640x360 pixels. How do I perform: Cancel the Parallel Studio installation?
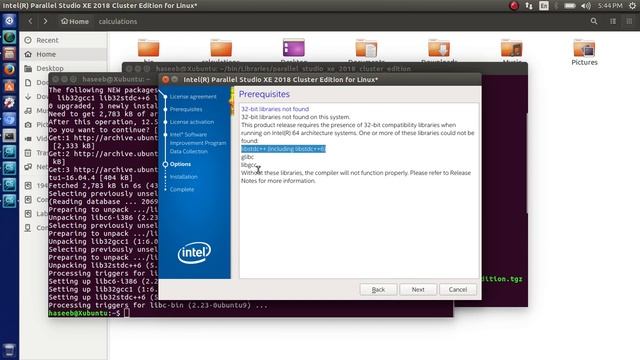(x=458, y=289)
